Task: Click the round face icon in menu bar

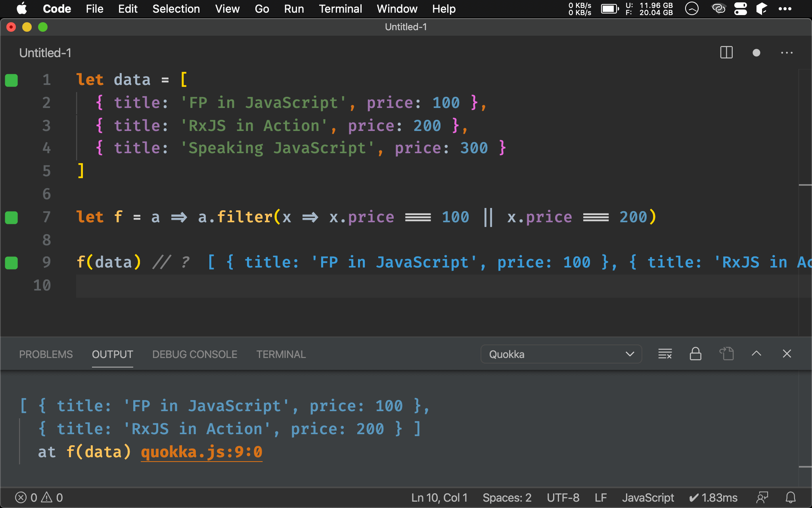Action: pyautogui.click(x=692, y=9)
